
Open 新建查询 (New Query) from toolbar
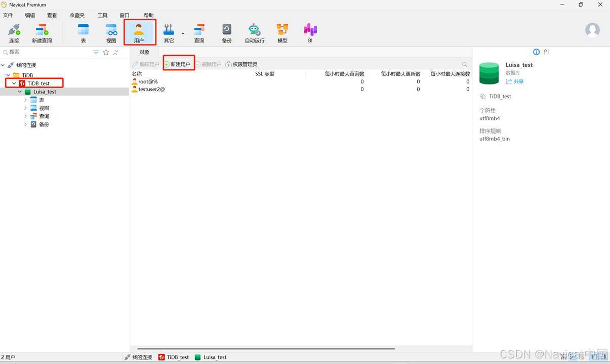(x=42, y=33)
